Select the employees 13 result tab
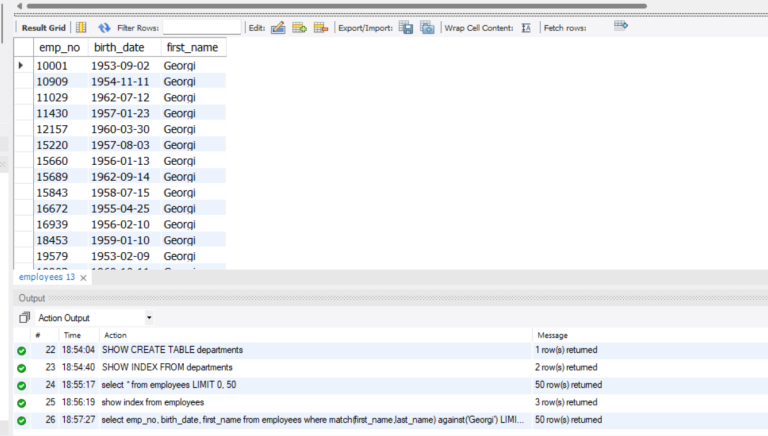Screen dimensions: 768x436 click(47, 277)
